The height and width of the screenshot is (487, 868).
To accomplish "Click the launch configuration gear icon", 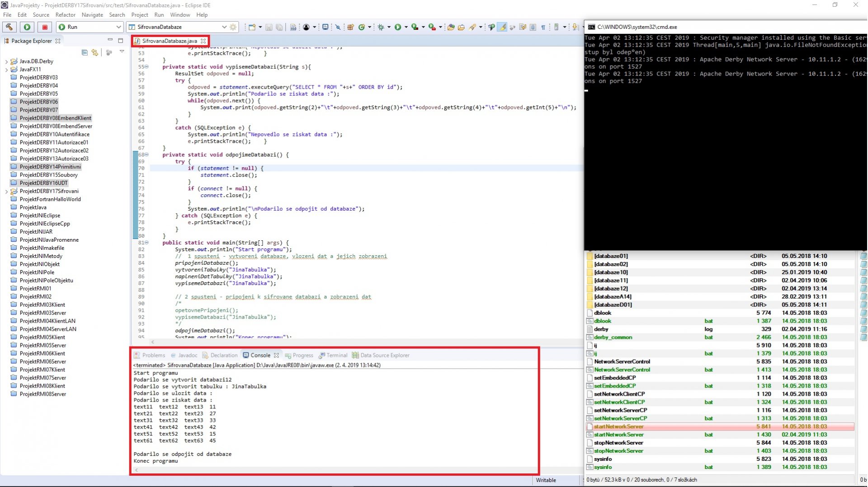I will (x=233, y=27).
